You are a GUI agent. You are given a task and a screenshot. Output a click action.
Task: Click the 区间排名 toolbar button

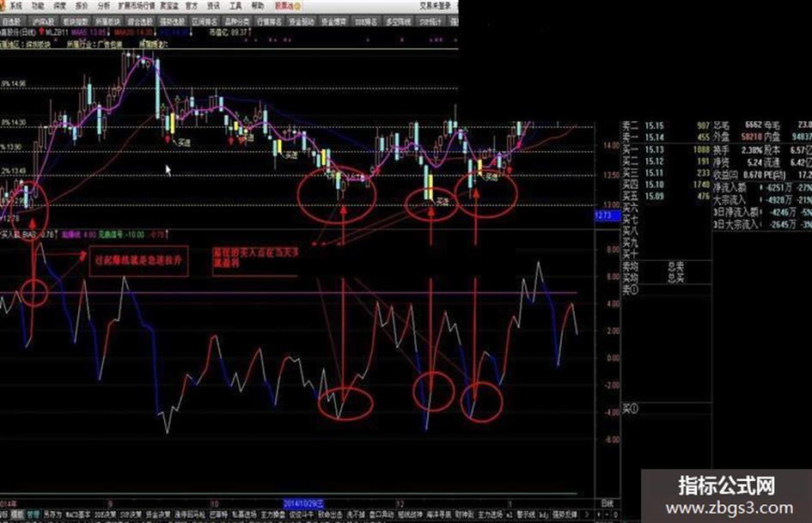click(x=204, y=21)
